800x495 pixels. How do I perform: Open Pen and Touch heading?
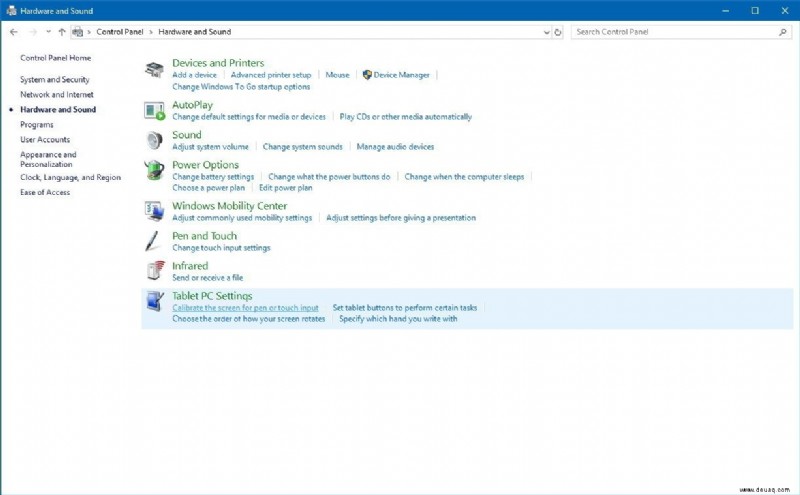point(204,236)
